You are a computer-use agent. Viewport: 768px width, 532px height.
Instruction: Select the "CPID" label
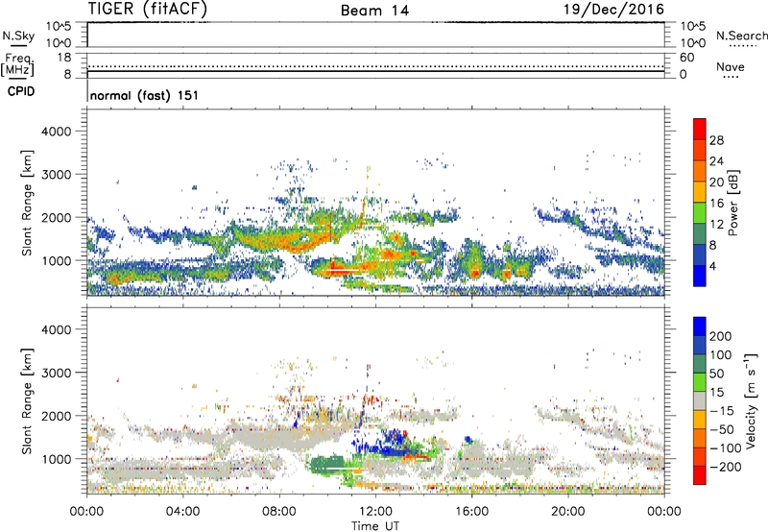click(21, 91)
